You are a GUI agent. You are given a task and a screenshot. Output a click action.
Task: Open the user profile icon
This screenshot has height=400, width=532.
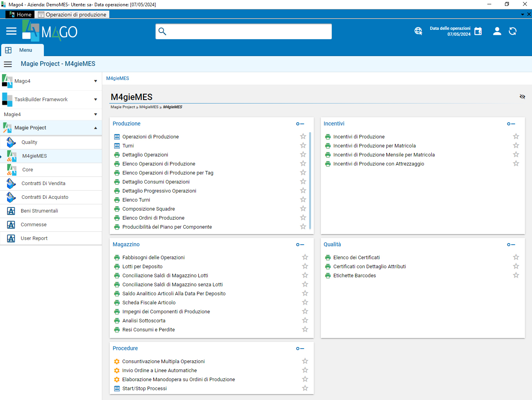click(497, 31)
